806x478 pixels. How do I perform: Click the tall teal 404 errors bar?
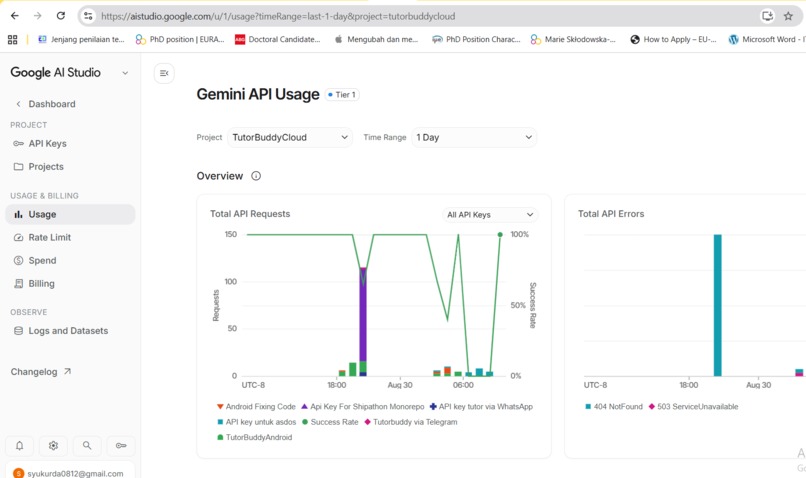[718, 305]
